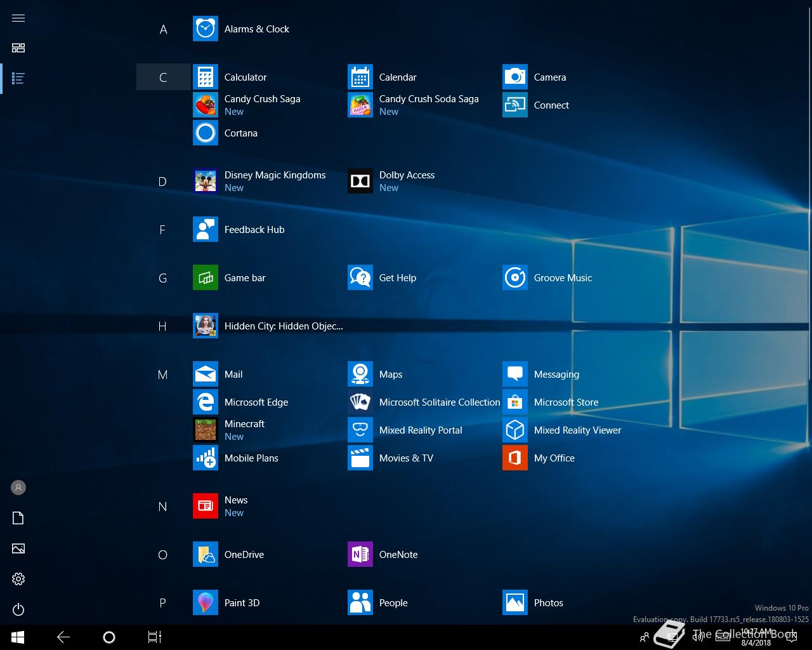Viewport: 812px width, 650px height.
Task: Click the letter F section header
Action: pyautogui.click(x=163, y=230)
